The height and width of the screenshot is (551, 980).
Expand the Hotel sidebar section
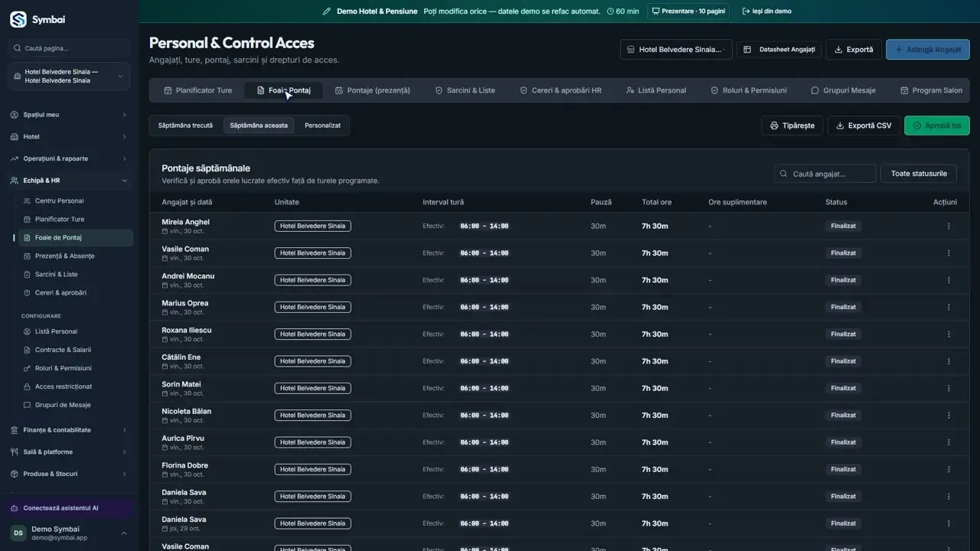pyautogui.click(x=69, y=137)
